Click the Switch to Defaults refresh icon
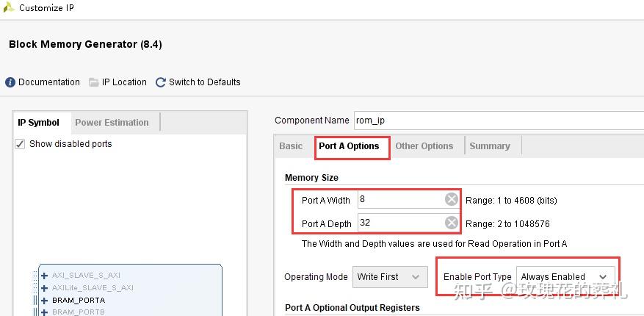This screenshot has height=316, width=644. [x=161, y=82]
